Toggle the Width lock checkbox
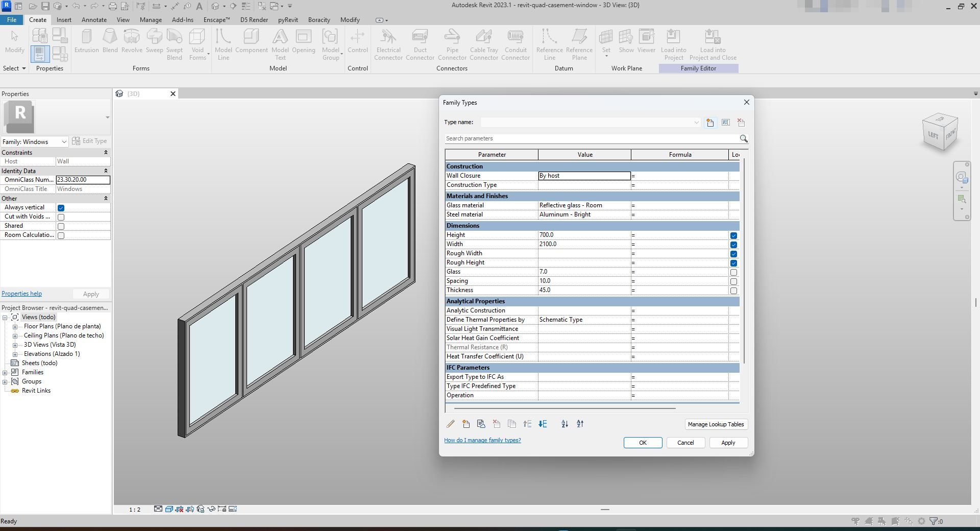Viewport: 980px width, 531px height. 733,245
